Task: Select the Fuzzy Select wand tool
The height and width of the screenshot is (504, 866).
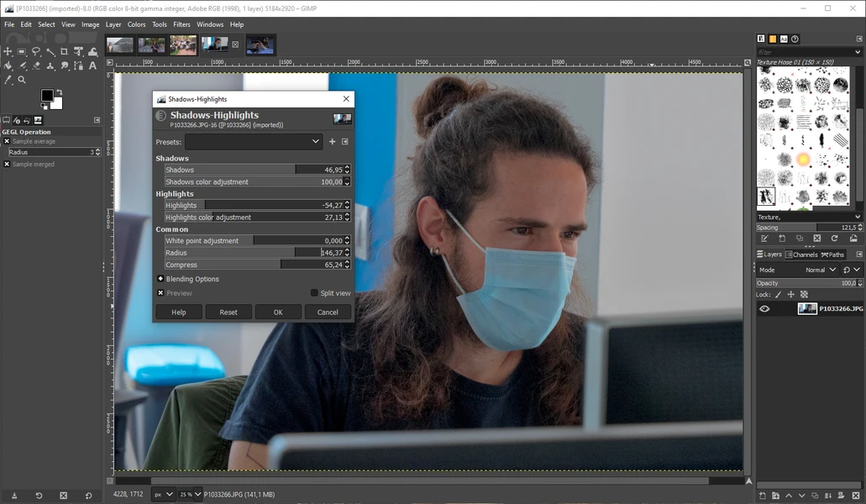Action: 50,52
